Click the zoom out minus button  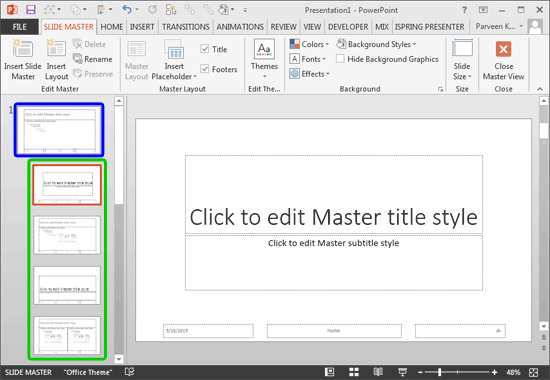click(x=420, y=372)
